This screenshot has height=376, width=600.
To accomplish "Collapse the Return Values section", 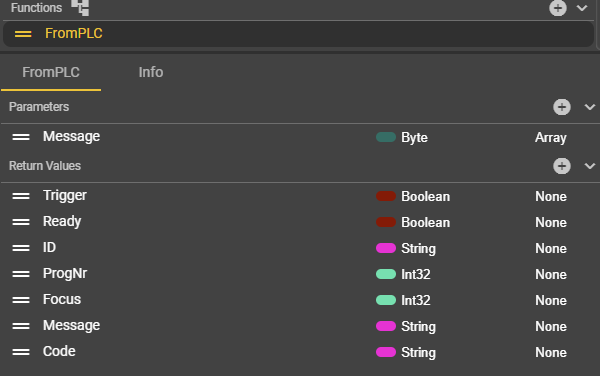I will coord(590,166).
